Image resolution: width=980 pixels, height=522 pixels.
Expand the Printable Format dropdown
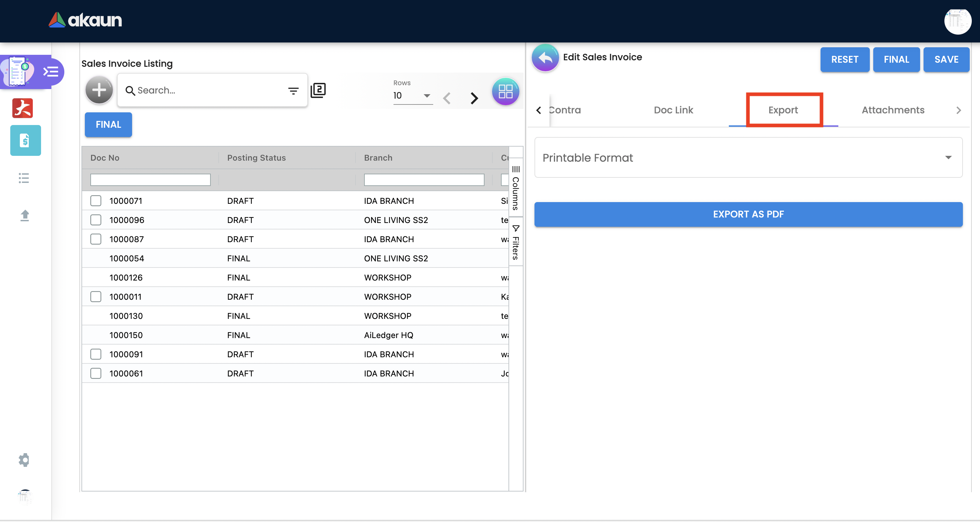pos(748,158)
